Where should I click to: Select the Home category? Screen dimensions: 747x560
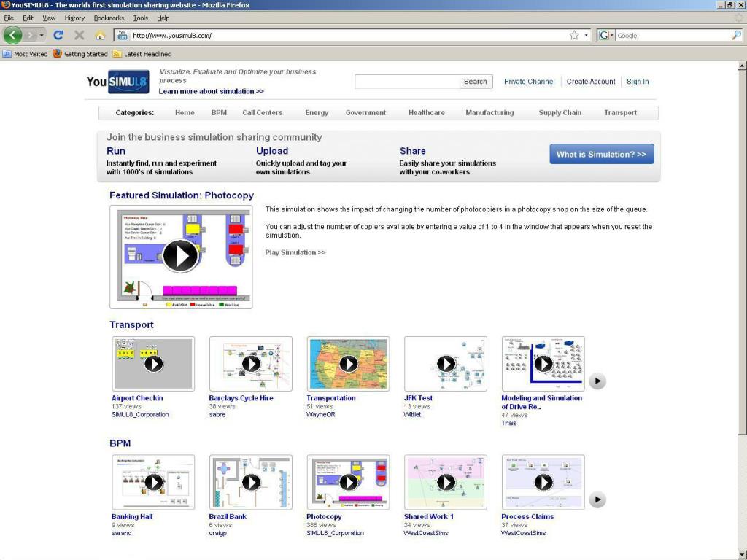[x=185, y=113]
